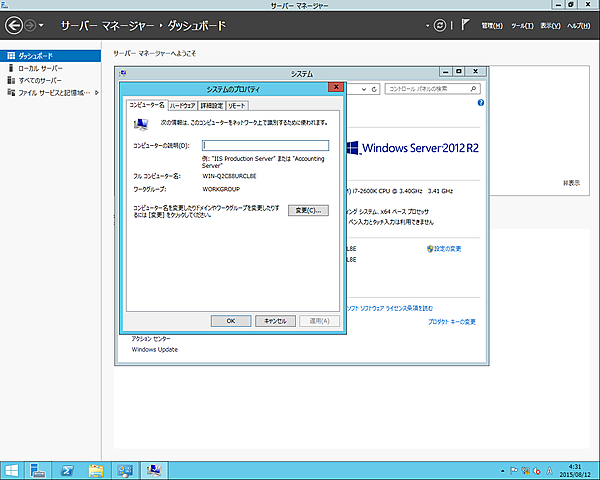Select the 詳細設定 tab

coord(211,105)
